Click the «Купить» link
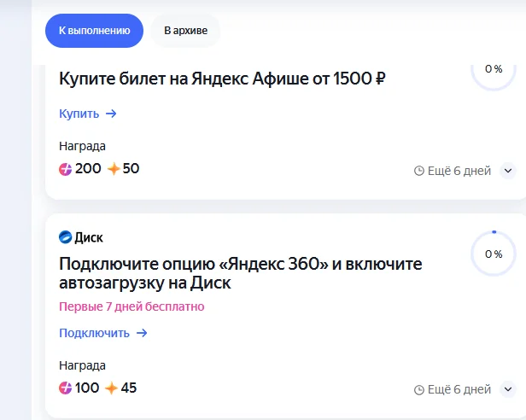Viewport: 526px width, 420px height. (x=79, y=114)
